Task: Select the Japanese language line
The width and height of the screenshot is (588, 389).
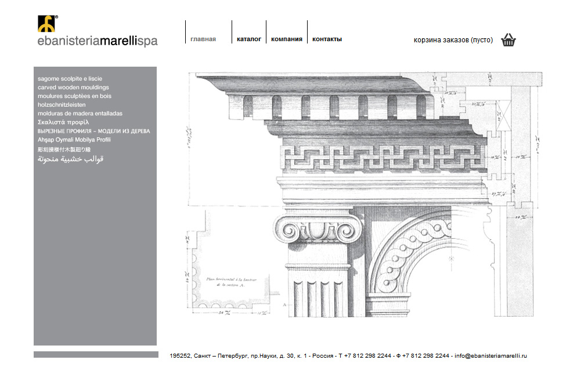Action: click(64, 150)
